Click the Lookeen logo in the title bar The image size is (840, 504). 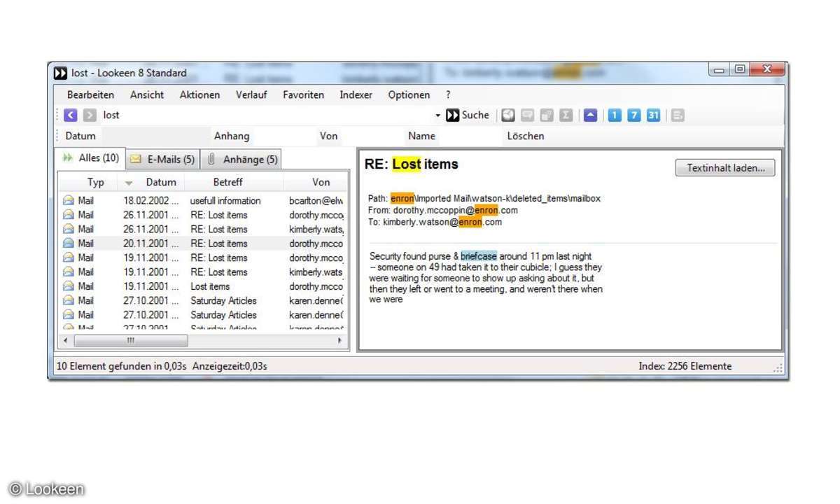click(x=61, y=73)
